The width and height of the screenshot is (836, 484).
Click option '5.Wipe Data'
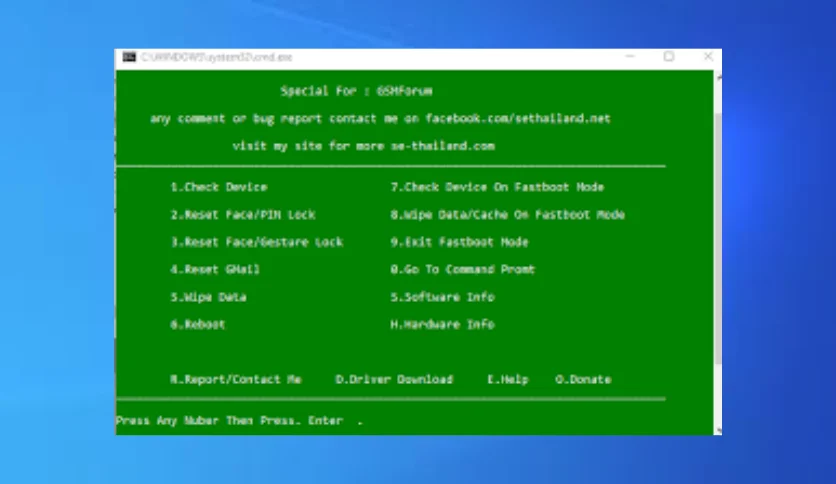click(x=208, y=297)
